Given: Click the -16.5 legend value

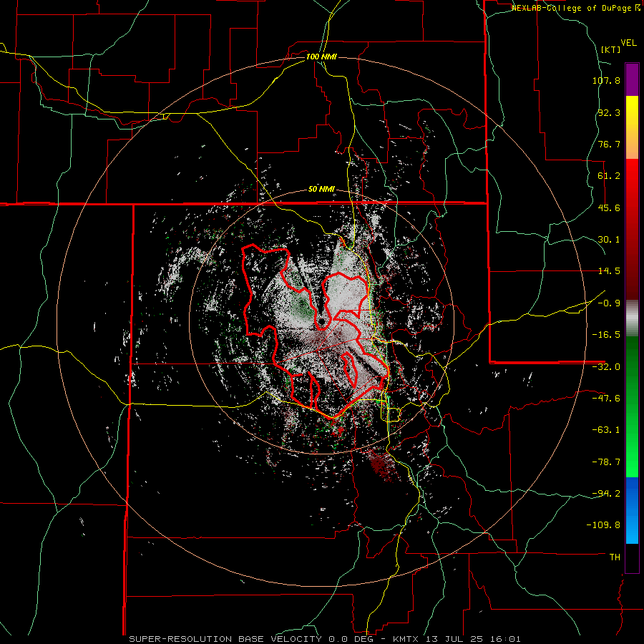Looking at the screenshot, I should point(606,335).
